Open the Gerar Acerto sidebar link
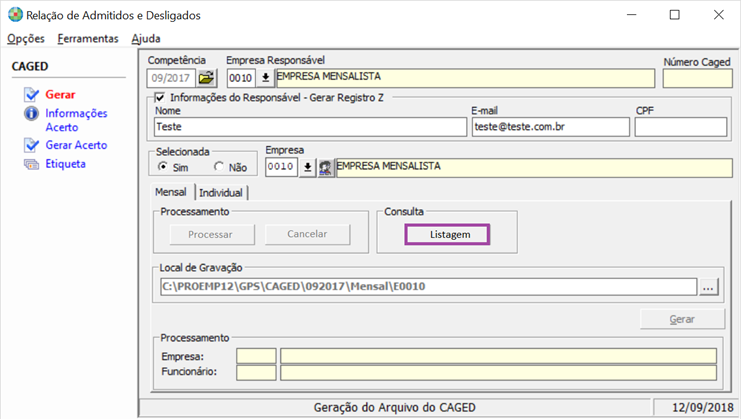 point(76,145)
